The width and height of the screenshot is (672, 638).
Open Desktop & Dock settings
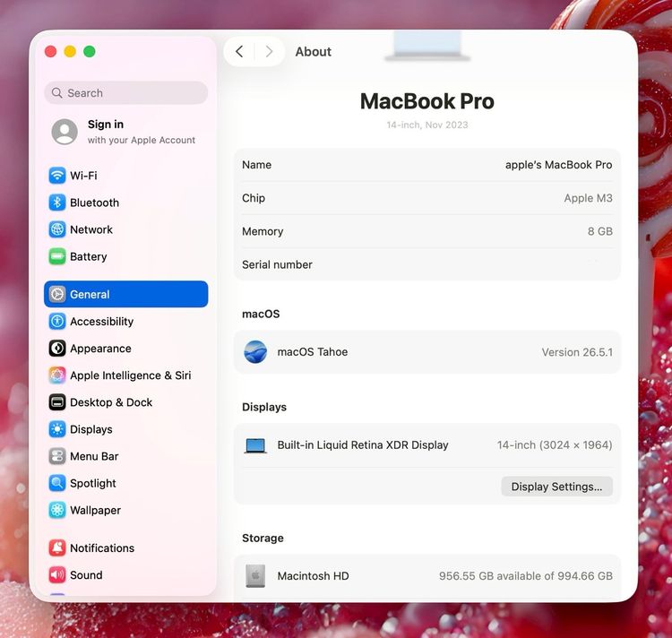(126, 402)
